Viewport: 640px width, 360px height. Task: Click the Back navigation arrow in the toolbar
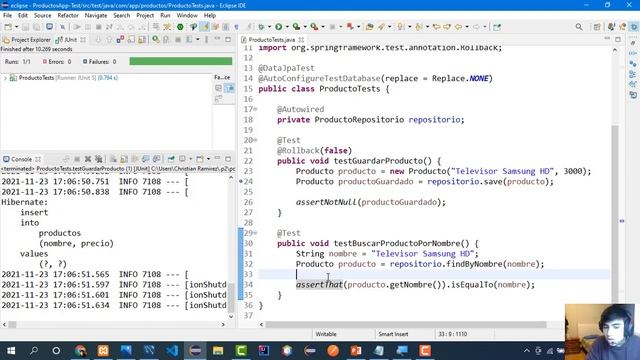(x=458, y=27)
